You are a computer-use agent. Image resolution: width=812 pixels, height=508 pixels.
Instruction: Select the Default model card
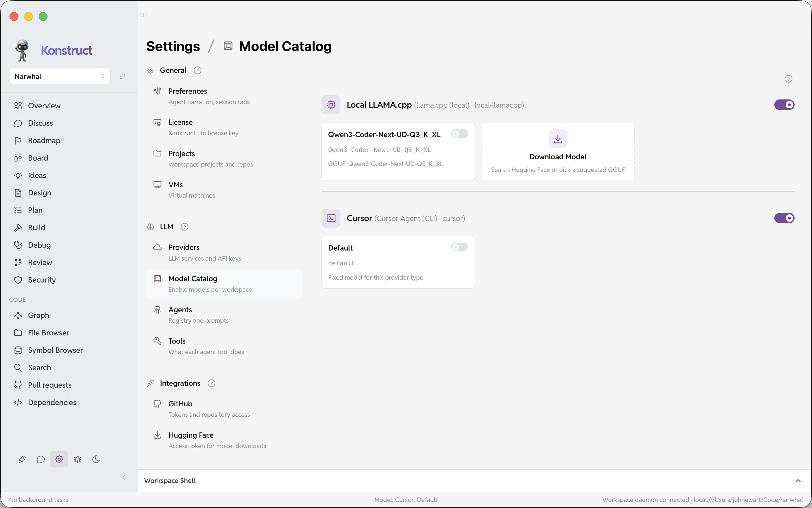pyautogui.click(x=398, y=262)
